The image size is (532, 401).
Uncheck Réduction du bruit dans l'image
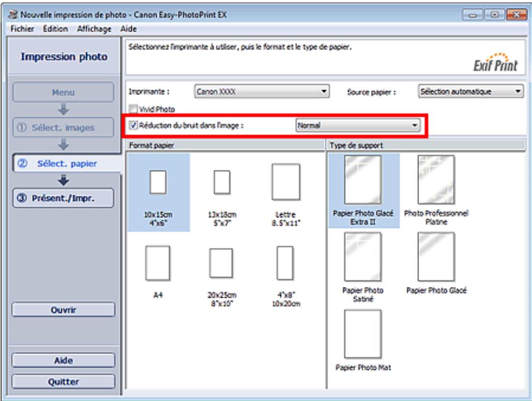[133, 125]
